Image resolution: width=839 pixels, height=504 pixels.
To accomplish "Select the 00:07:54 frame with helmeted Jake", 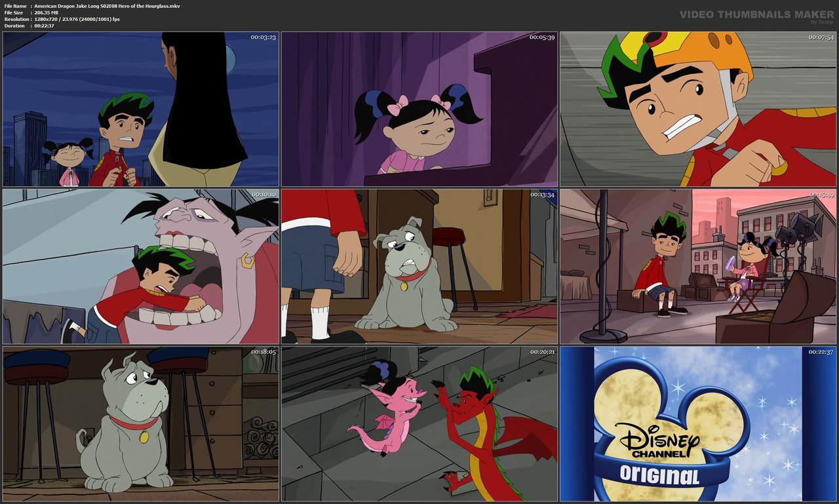I will coord(697,109).
